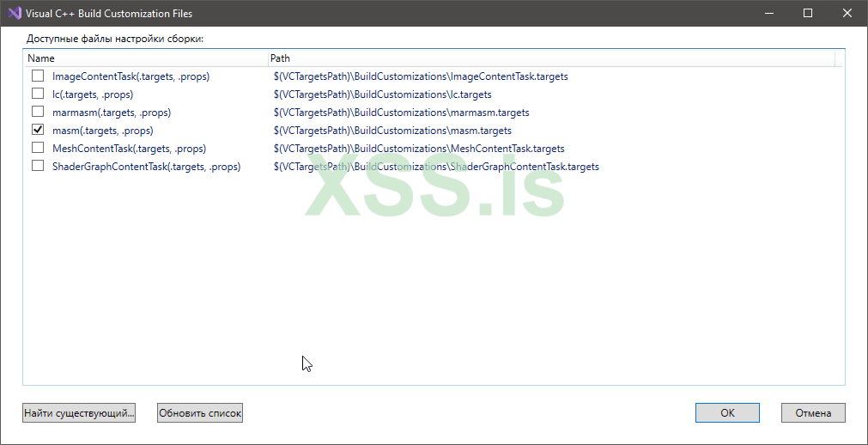Image resolution: width=868 pixels, height=445 pixels.
Task: Select the lc(.targets, .props) name text
Action: pos(93,94)
